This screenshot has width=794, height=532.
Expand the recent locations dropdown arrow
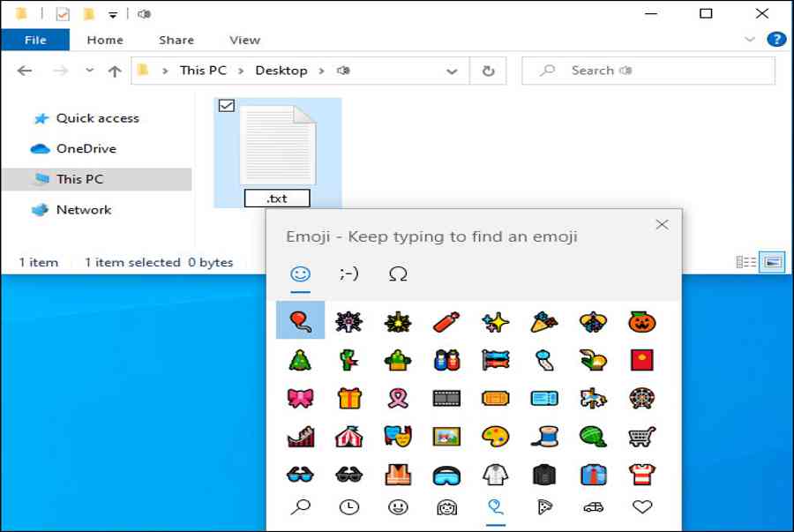click(90, 71)
